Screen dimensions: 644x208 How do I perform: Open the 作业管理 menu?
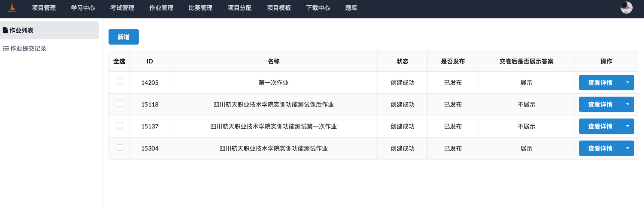pos(161,8)
